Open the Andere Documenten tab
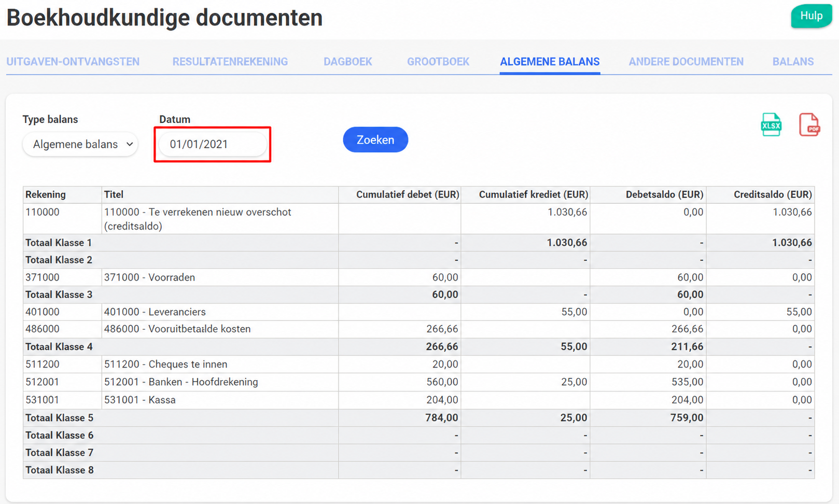The width and height of the screenshot is (839, 504). (x=686, y=62)
